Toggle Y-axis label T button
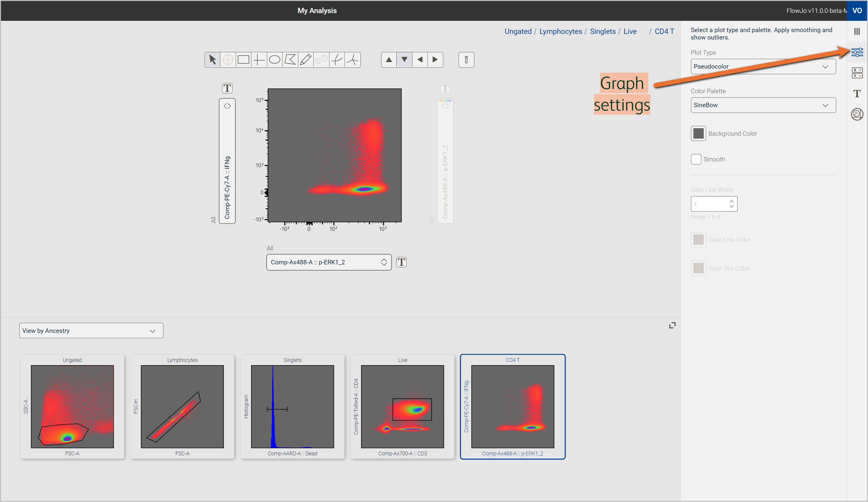Image resolution: width=868 pixels, height=502 pixels. (x=227, y=88)
